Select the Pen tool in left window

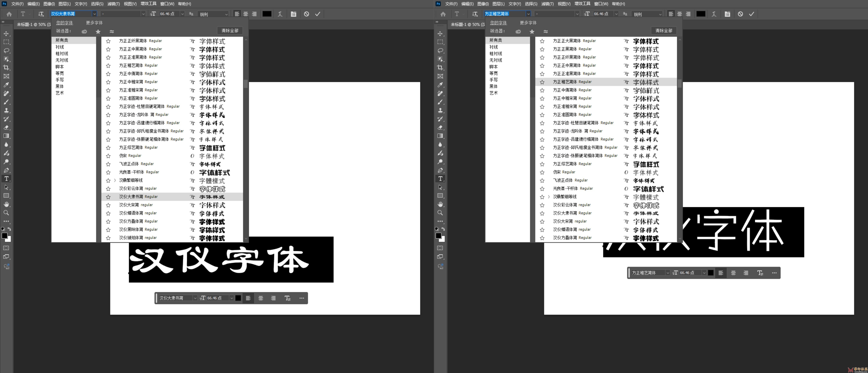(x=6, y=170)
